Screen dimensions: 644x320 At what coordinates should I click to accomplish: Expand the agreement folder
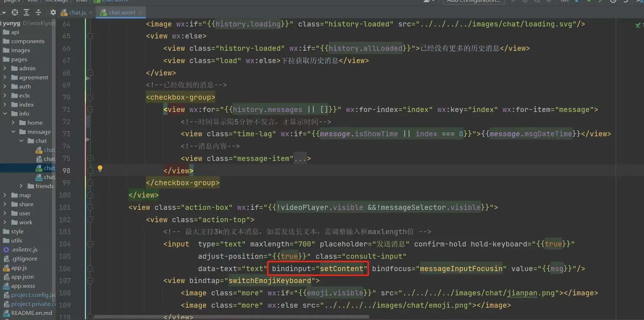[5, 77]
